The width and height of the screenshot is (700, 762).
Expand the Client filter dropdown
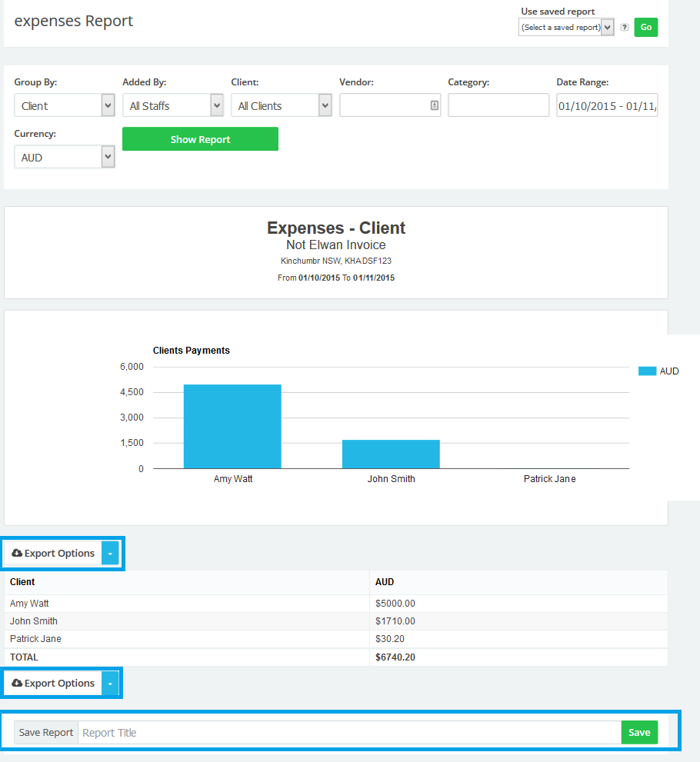pos(281,105)
